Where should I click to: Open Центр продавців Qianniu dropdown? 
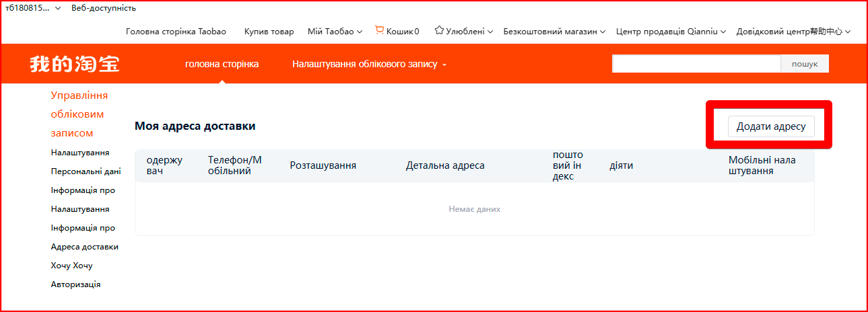tap(671, 31)
